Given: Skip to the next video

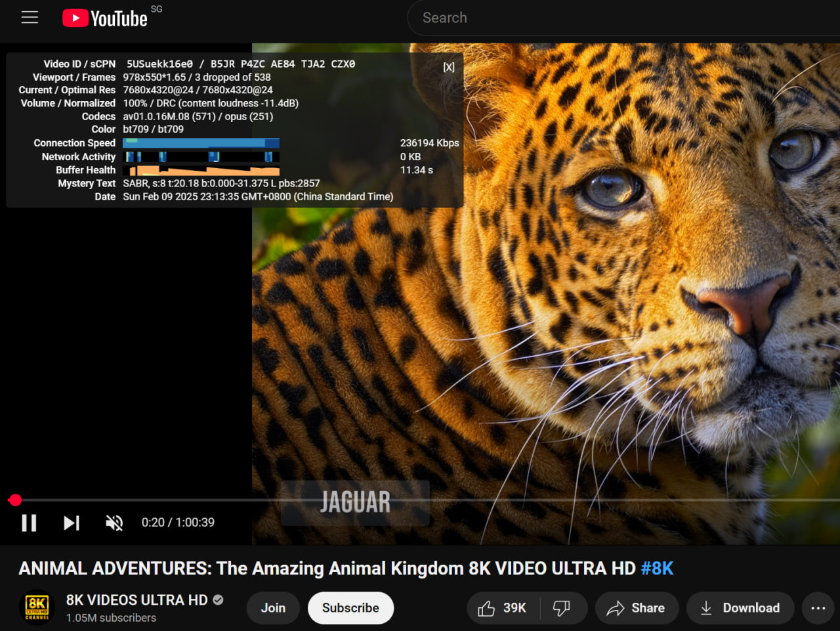Looking at the screenshot, I should point(72,523).
